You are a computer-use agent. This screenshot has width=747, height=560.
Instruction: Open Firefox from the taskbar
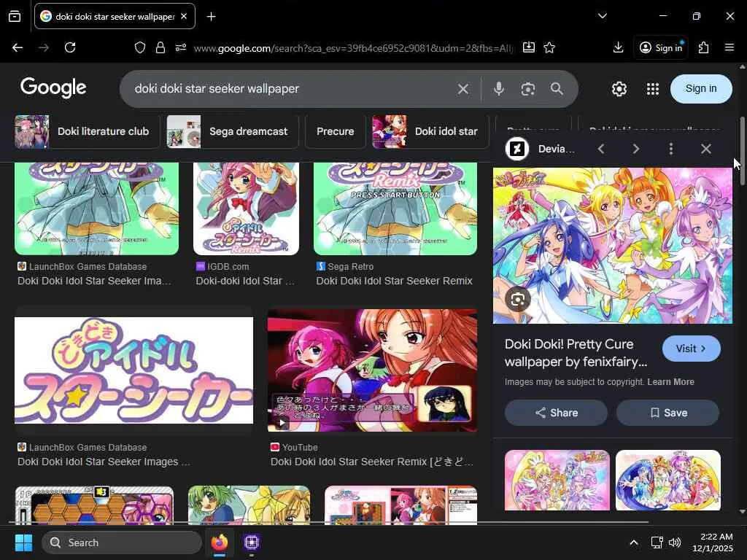tap(219, 542)
